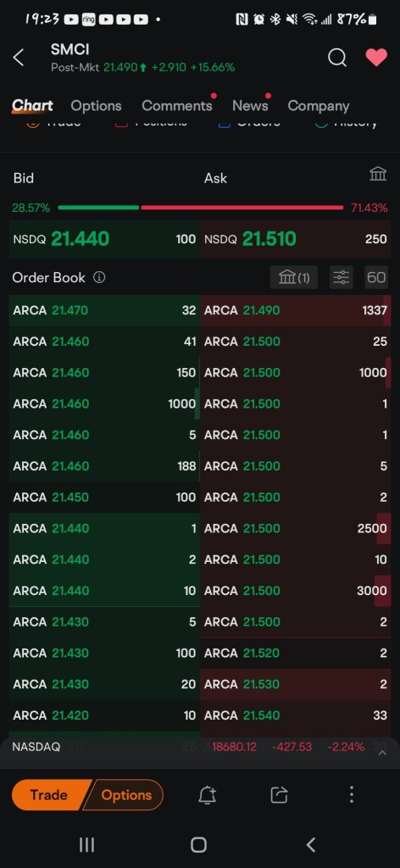The width and height of the screenshot is (400, 868).
Task: Tap the bank icon beside Ask header
Action: tap(378, 175)
